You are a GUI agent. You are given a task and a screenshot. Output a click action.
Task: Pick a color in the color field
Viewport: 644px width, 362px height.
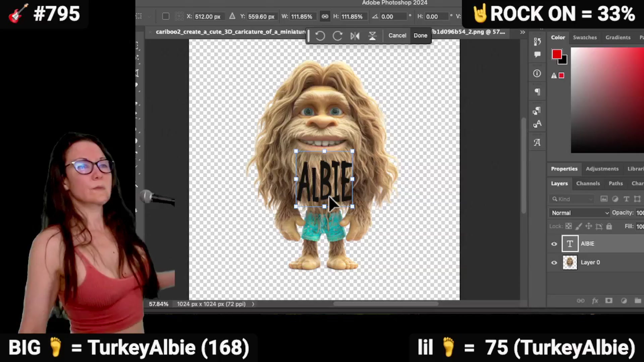607,100
